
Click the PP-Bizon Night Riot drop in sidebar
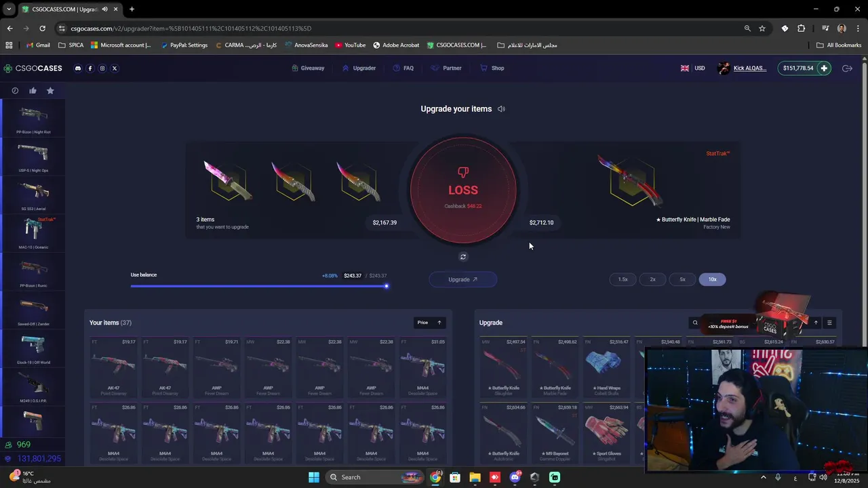[x=34, y=118]
